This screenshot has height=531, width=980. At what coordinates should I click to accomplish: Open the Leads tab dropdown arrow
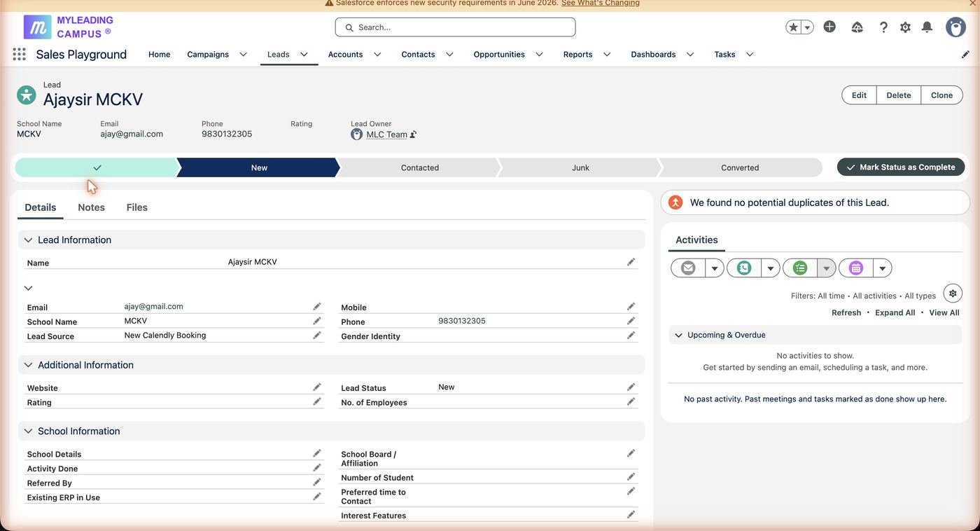304,54
